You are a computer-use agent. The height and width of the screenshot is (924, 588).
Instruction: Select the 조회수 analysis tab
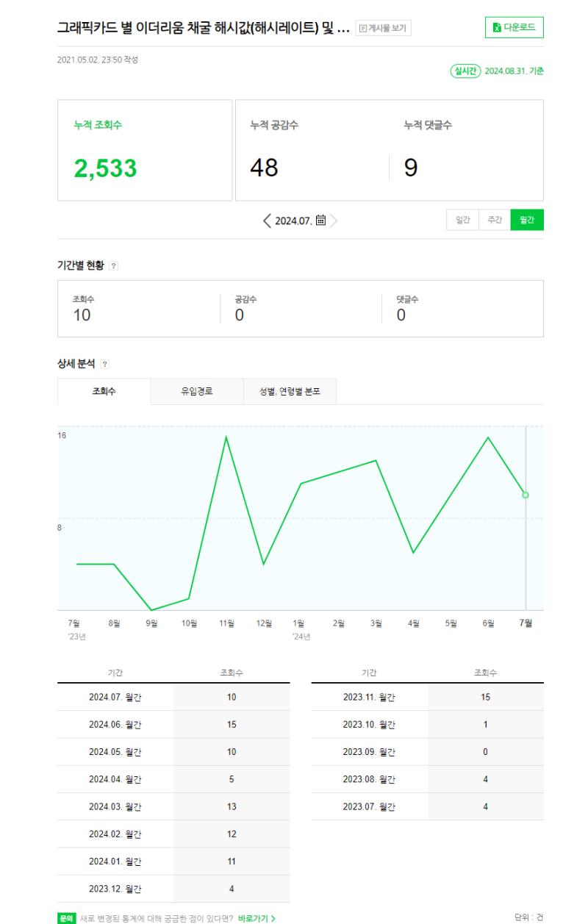coord(104,391)
